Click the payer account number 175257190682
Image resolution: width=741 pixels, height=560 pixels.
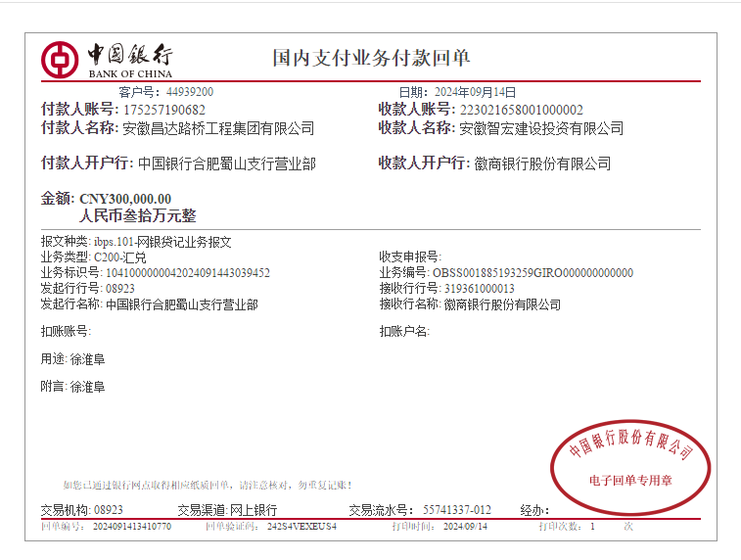164,110
